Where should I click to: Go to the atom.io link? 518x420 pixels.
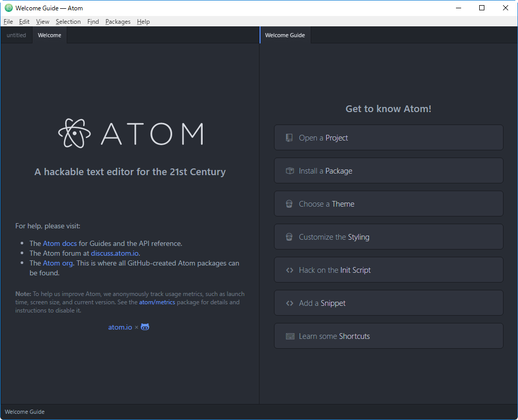coord(120,327)
